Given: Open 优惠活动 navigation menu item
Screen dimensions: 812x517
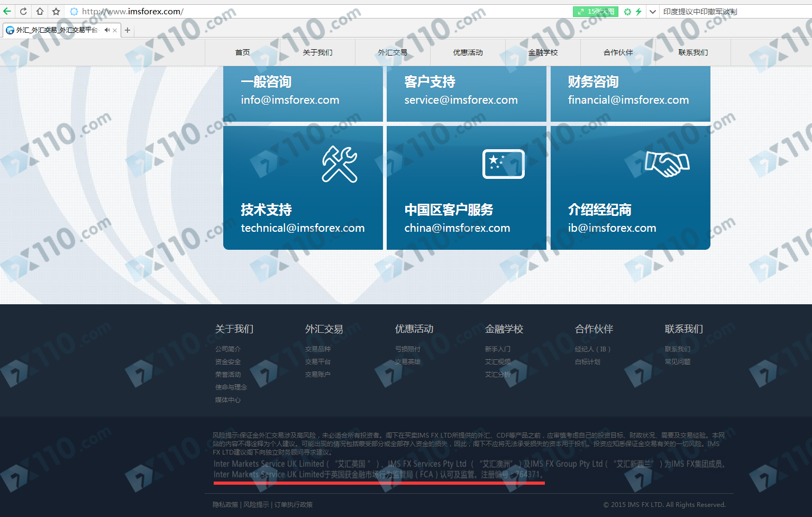Looking at the screenshot, I should (468, 52).
